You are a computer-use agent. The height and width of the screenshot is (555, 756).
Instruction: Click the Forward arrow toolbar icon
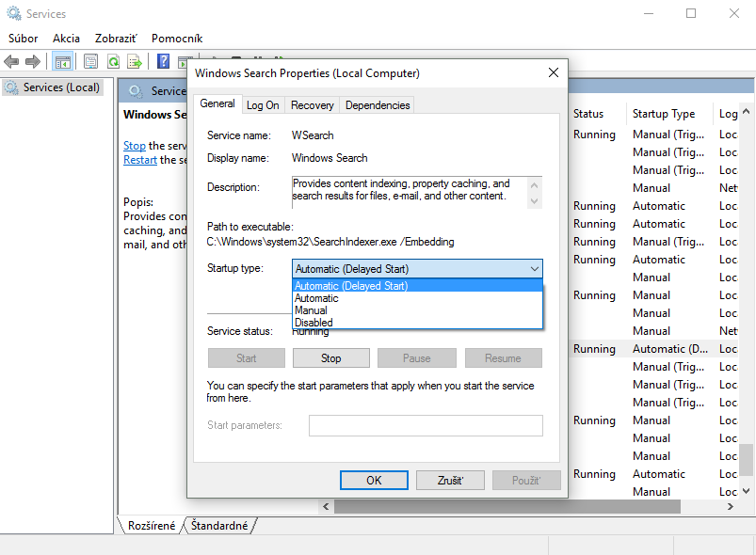coord(33,62)
